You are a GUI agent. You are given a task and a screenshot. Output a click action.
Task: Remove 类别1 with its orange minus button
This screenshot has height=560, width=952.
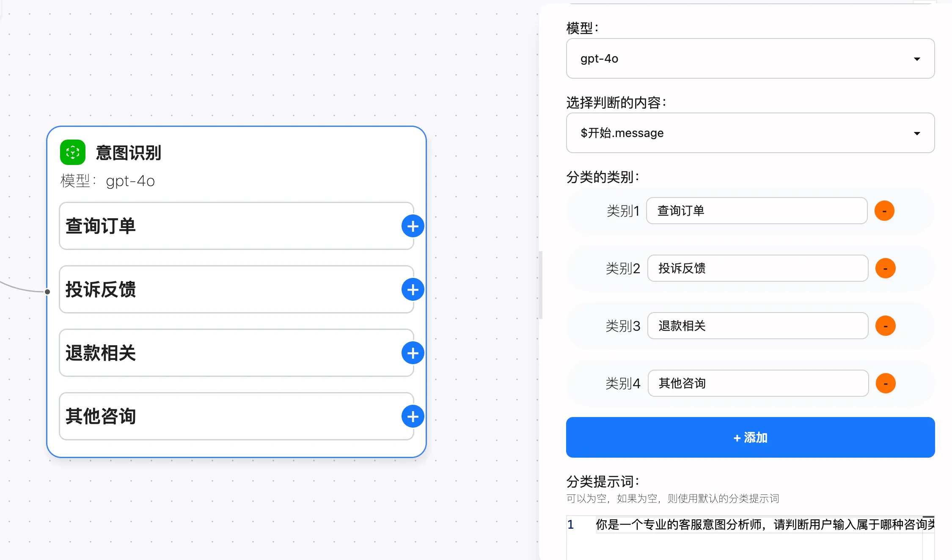[x=885, y=211]
